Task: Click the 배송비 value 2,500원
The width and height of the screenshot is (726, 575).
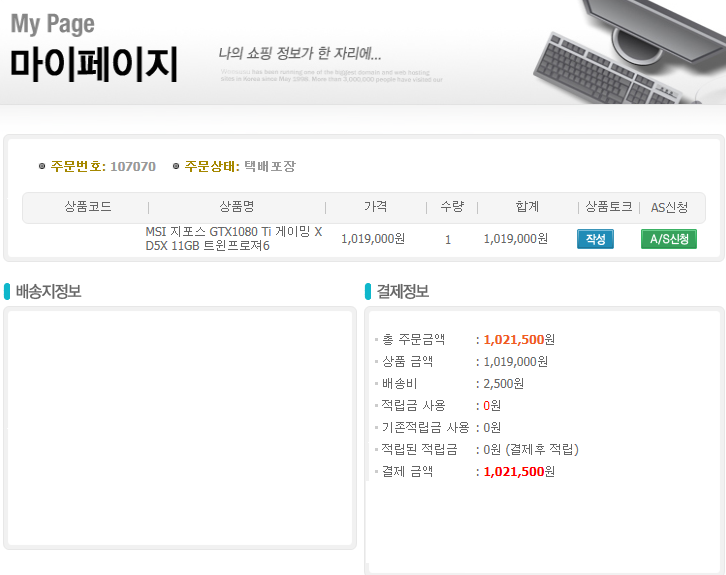Action: tap(503, 383)
